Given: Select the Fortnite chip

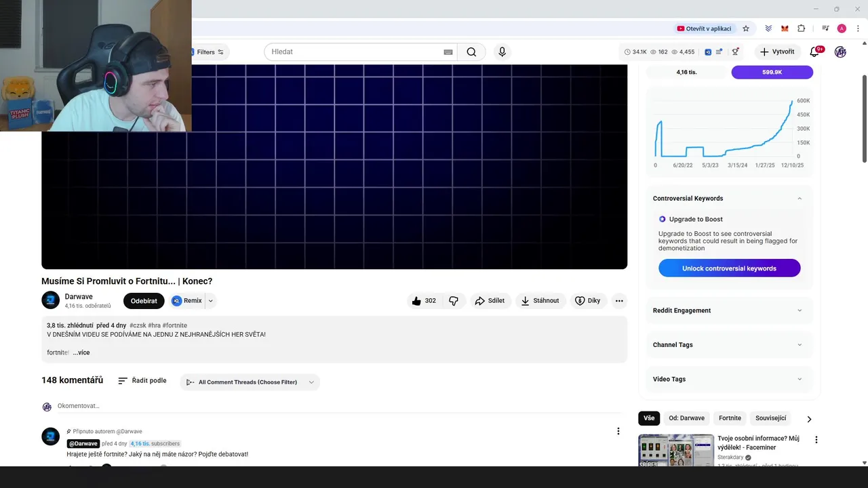Looking at the screenshot, I should [730, 418].
